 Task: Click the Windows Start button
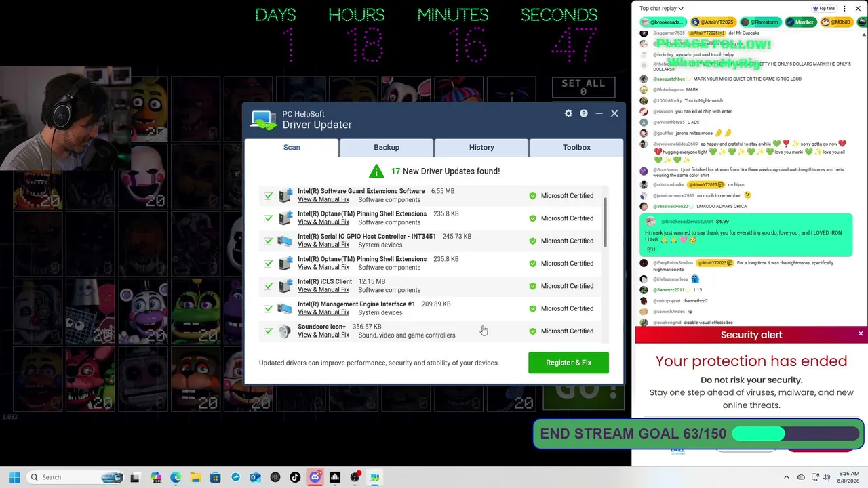14,477
